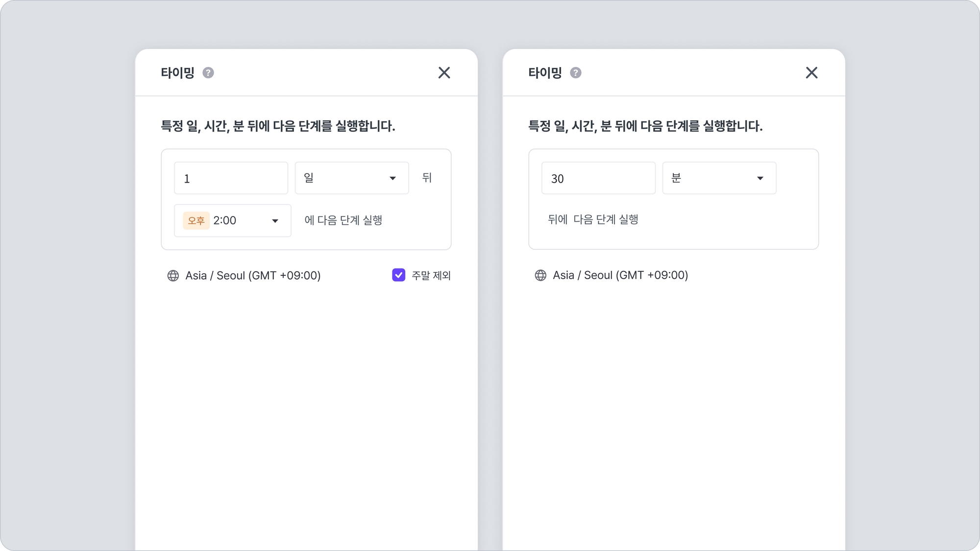The width and height of the screenshot is (980, 551).
Task: Click arrow beside 2:00 time value
Action: 275,221
